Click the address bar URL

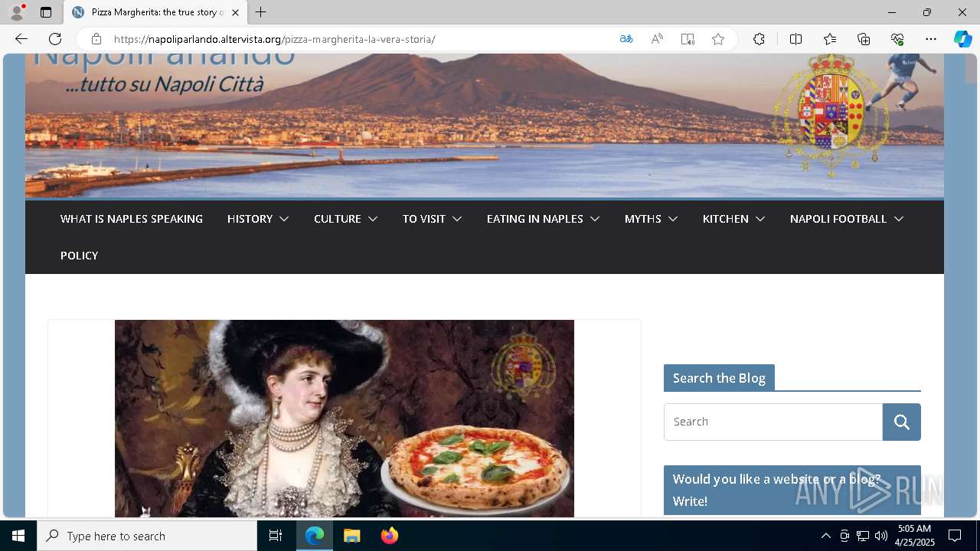coord(275,39)
